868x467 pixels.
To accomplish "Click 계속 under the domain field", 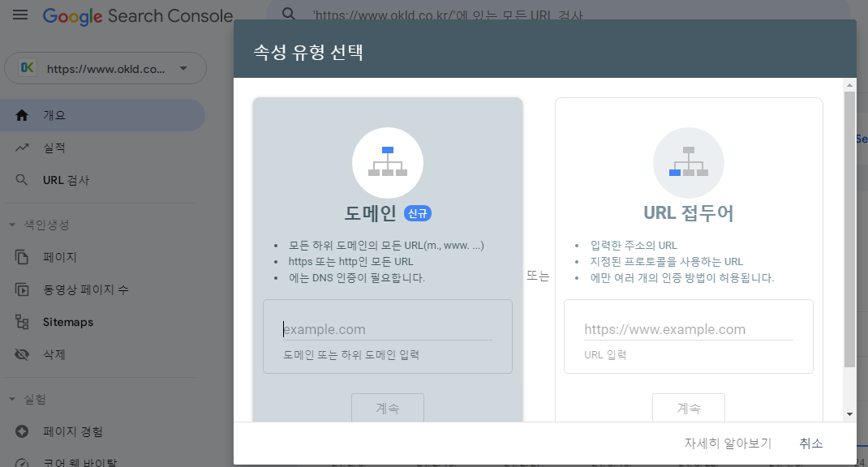I will pos(387,408).
